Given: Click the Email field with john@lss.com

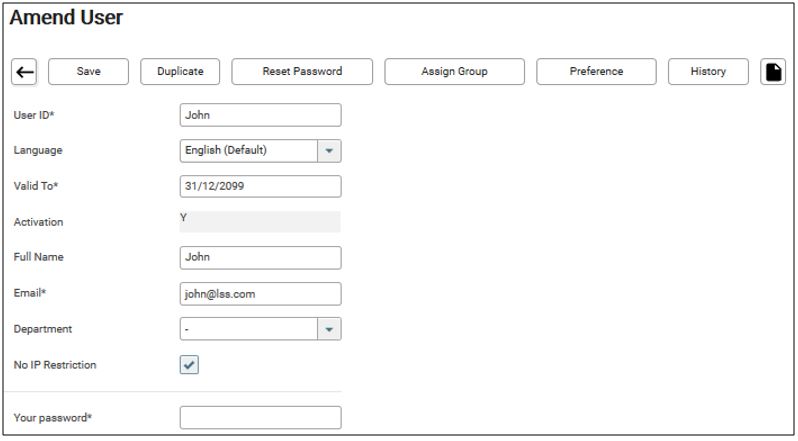Looking at the screenshot, I should coord(260,294).
